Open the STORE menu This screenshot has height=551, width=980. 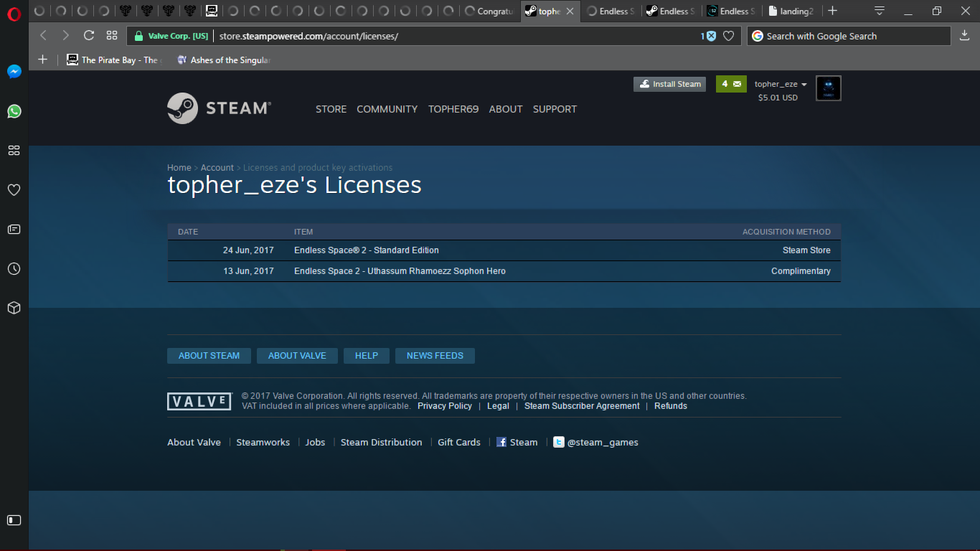click(x=331, y=109)
